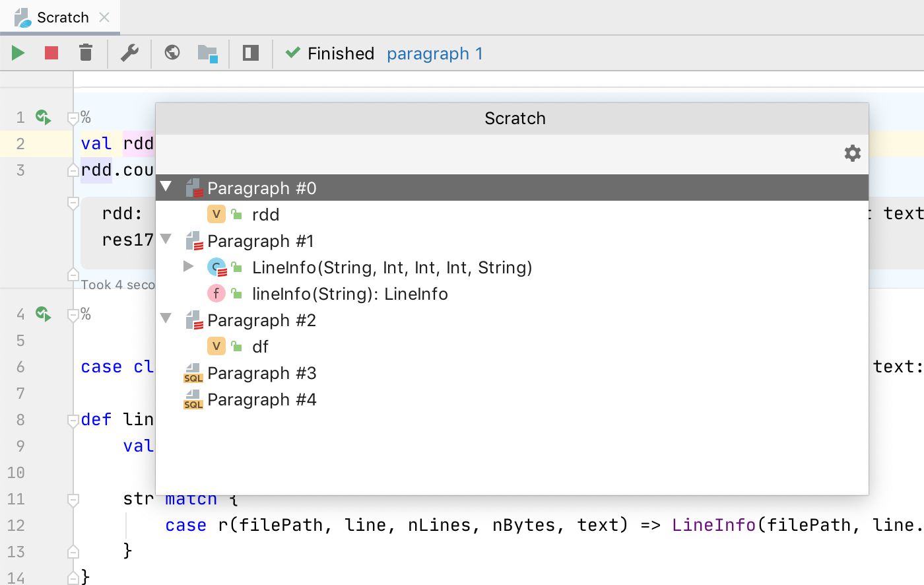Screen dimensions: 924x585
Task: Click the green Finished checkmark icon
Action: tap(292, 52)
